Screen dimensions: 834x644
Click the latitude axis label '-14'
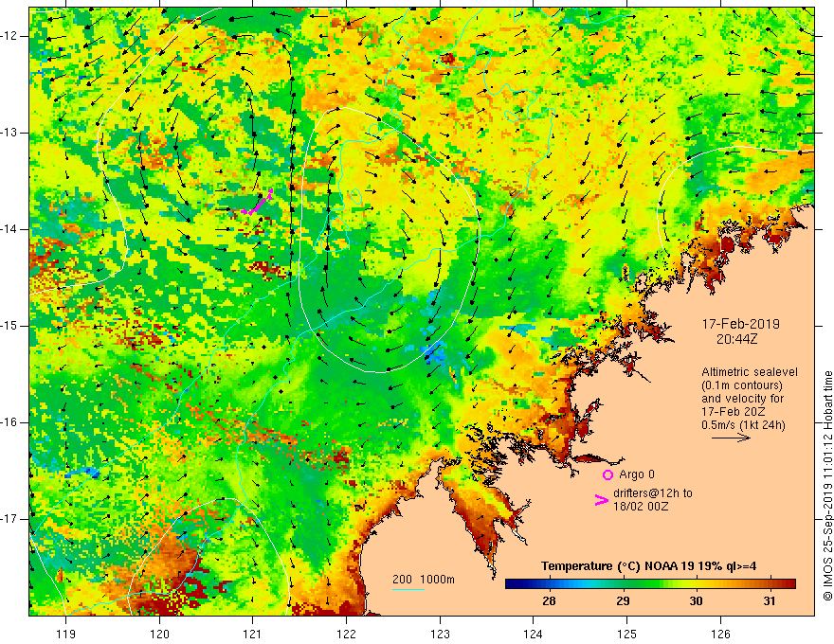pyautogui.click(x=10, y=229)
